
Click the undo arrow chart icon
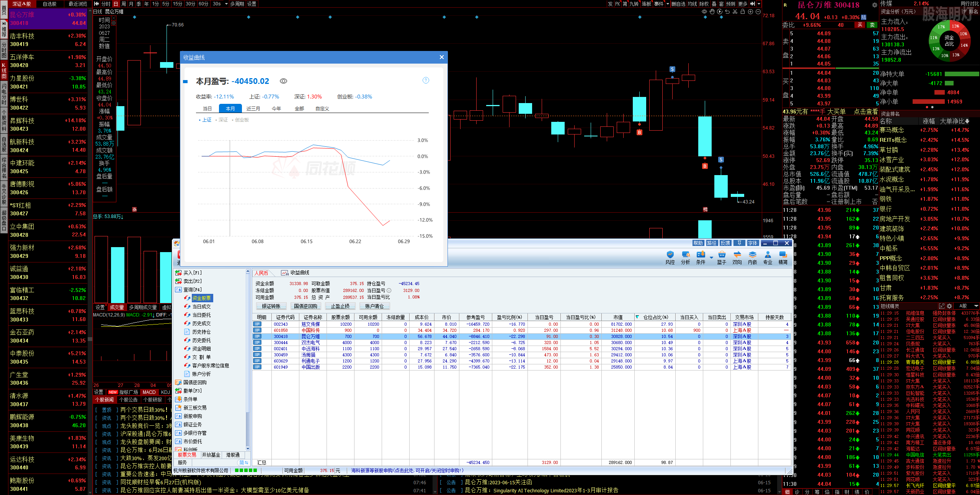[727, 12]
